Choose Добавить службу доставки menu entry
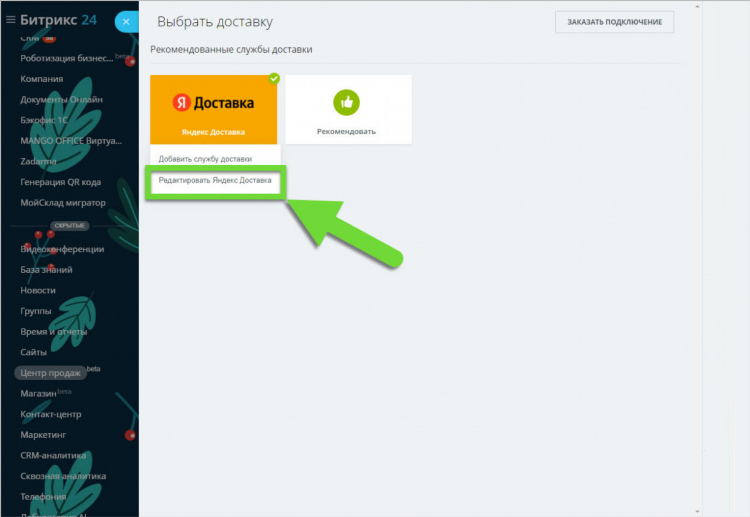 pos(205,159)
